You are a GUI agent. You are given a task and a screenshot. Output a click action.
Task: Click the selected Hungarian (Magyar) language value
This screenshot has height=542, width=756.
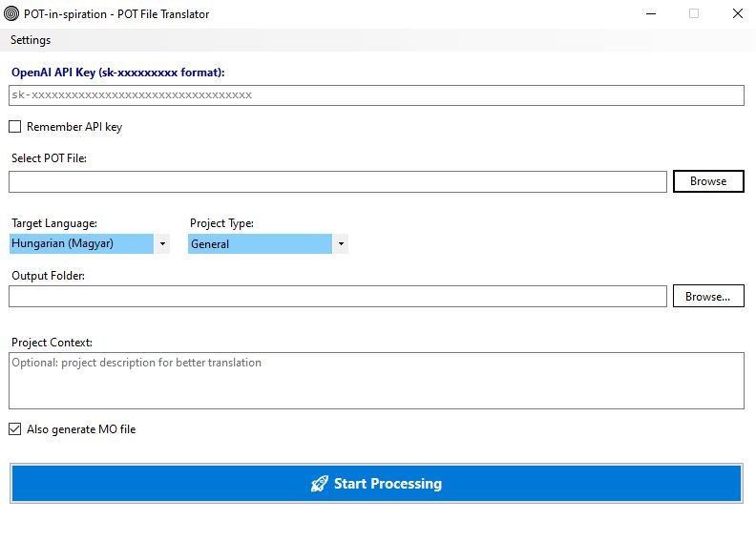81,244
